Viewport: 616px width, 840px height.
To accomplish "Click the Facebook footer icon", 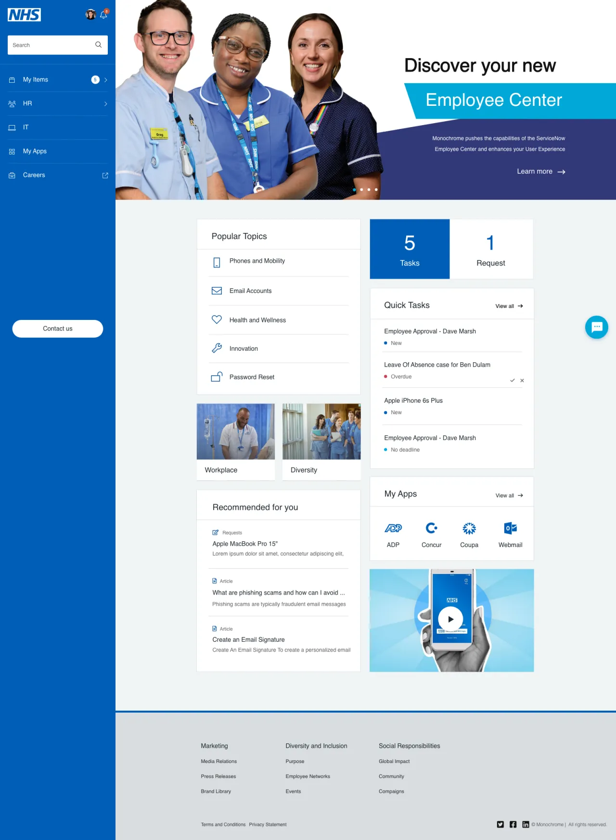I will pos(513,825).
